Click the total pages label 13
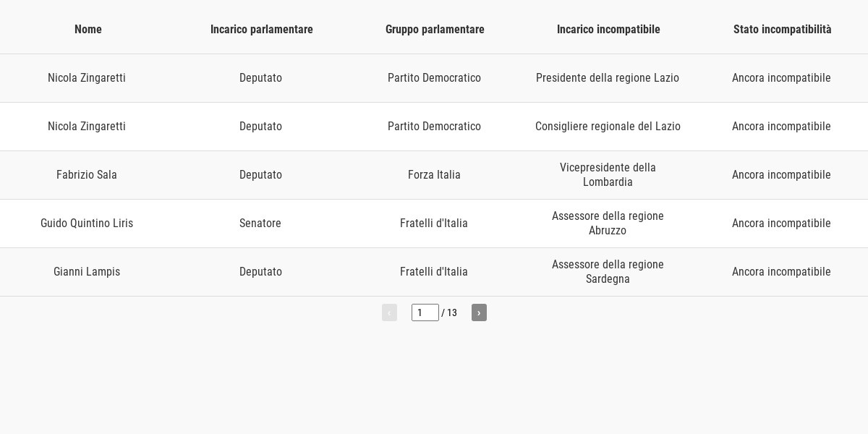The width and height of the screenshot is (868, 434). (452, 312)
